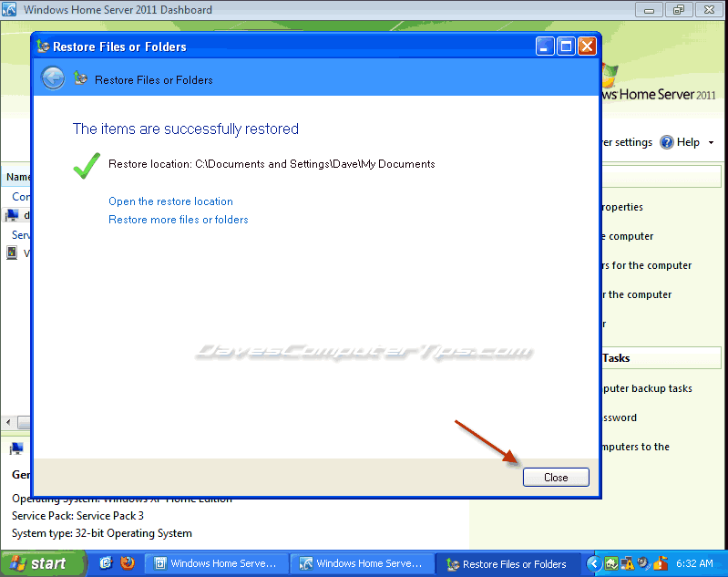728x577 pixels.
Task: Launch Firefox from quick launch
Action: tap(128, 563)
